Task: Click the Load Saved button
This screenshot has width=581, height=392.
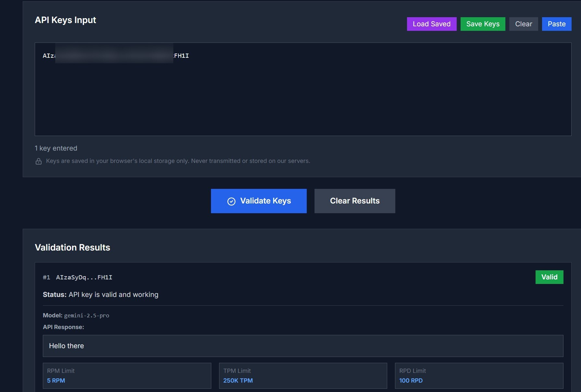Action: (x=431, y=24)
